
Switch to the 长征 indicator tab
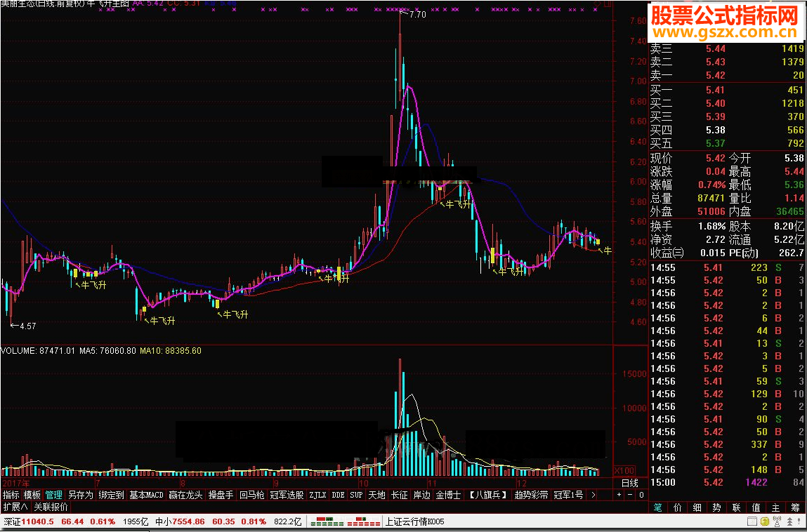[400, 495]
